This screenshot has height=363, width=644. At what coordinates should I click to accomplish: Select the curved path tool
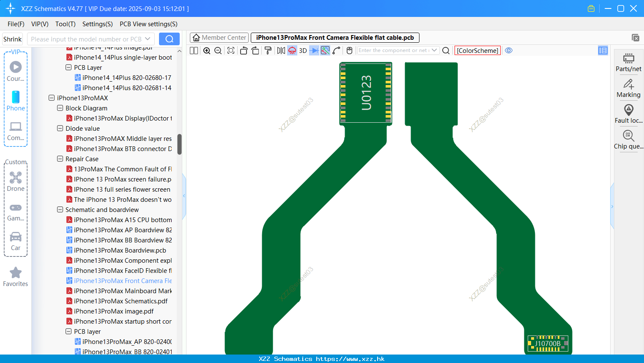pyautogui.click(x=337, y=50)
